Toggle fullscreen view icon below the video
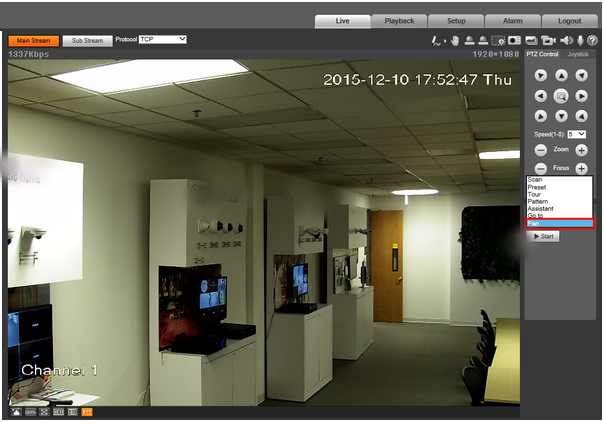 coord(44,412)
